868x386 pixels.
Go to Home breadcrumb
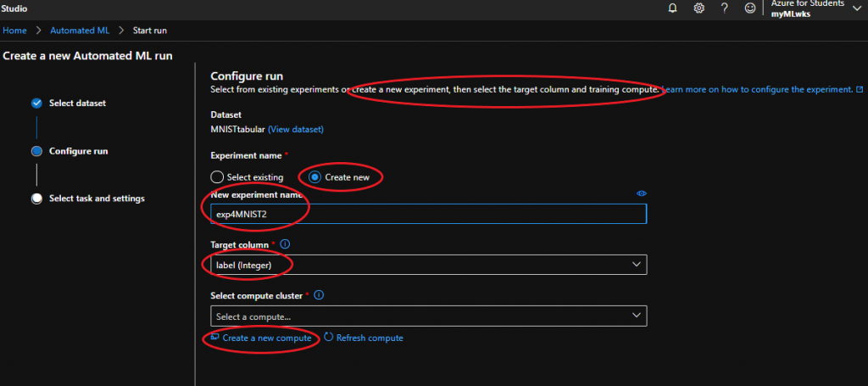(x=14, y=31)
